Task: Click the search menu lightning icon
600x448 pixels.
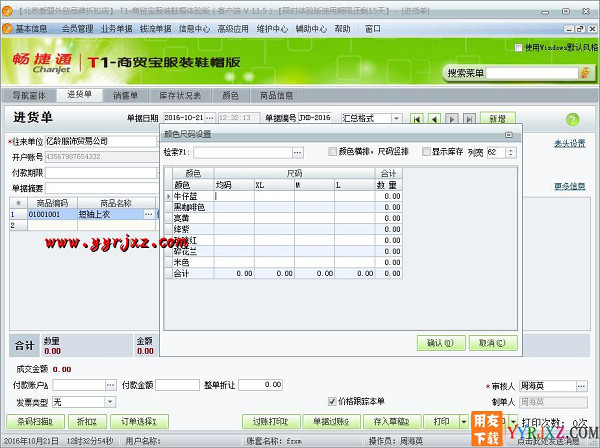Action: (585, 73)
